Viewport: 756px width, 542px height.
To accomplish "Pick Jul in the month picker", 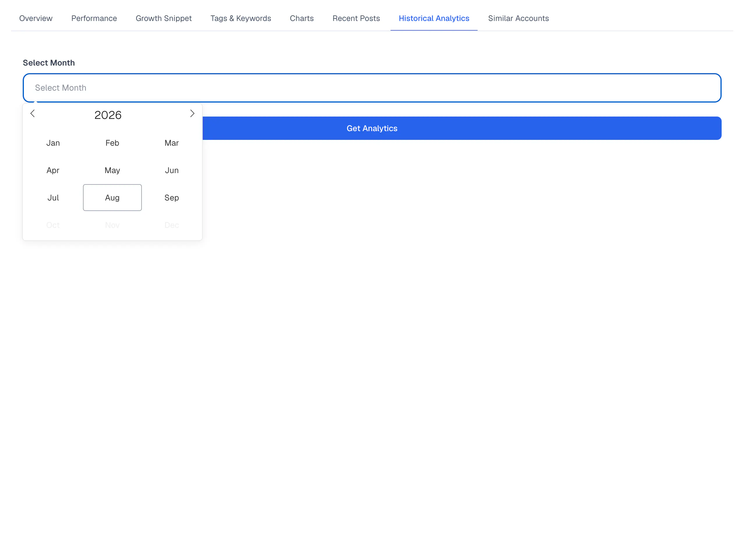I will click(x=53, y=198).
